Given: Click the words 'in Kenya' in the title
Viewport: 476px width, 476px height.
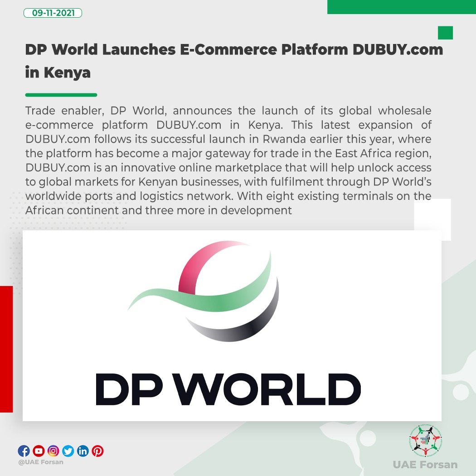Looking at the screenshot, I should pos(58,73).
